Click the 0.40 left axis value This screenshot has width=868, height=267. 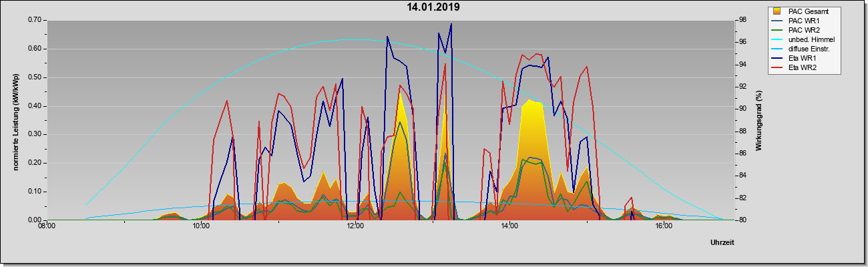point(35,105)
